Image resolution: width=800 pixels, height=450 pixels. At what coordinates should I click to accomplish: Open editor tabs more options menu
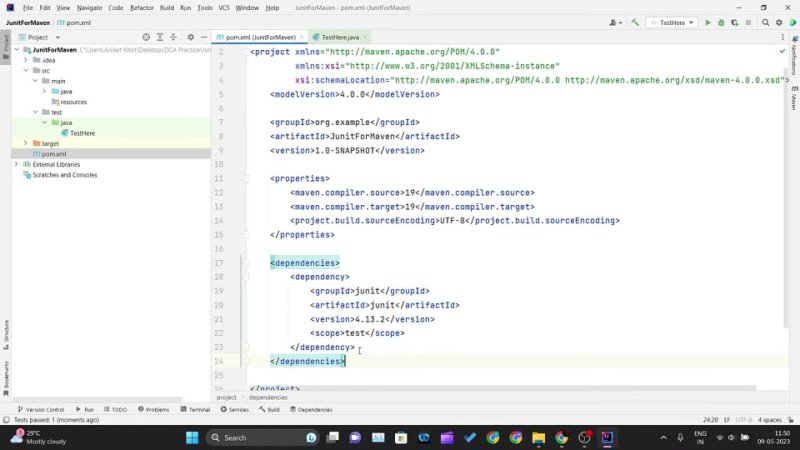tap(783, 37)
